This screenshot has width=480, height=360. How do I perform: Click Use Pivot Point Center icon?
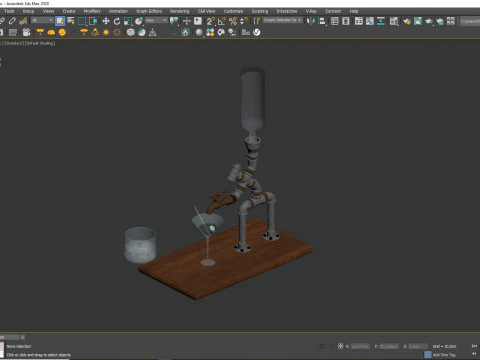point(174,21)
